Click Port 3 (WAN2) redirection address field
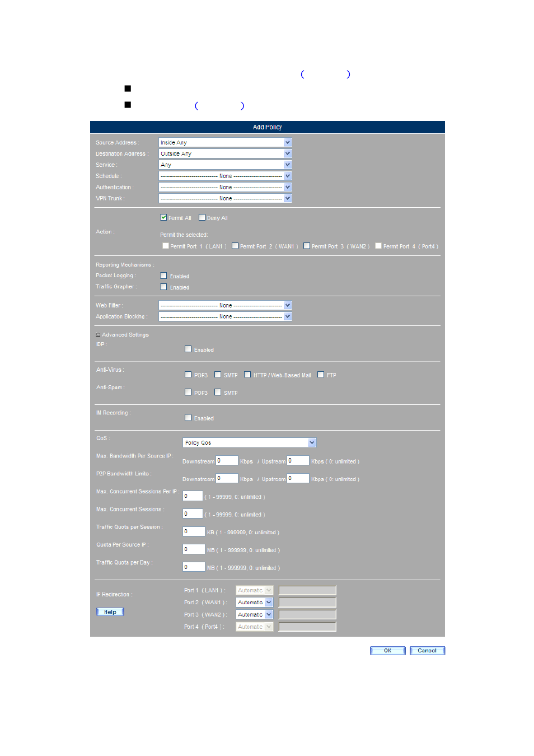Viewport: 534px width, 756px height. tap(307, 615)
